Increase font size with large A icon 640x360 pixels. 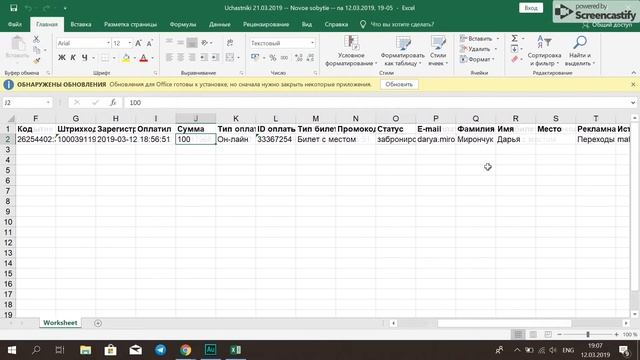[x=138, y=43]
